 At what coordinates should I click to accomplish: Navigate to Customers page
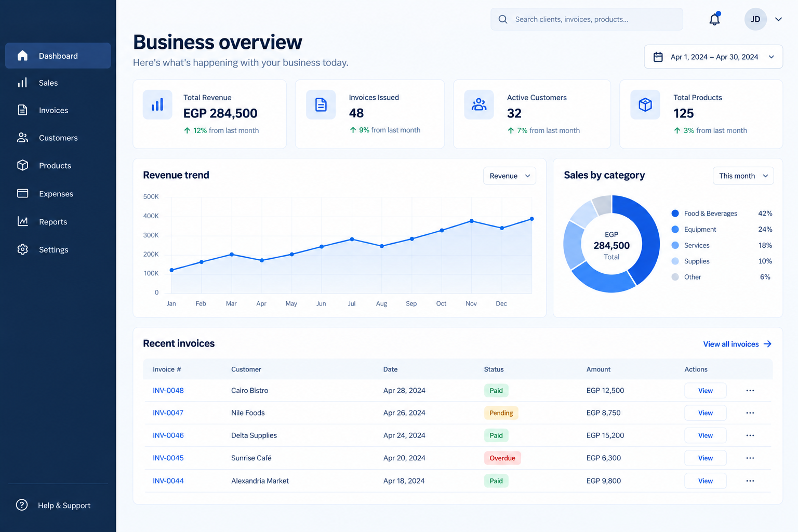pyautogui.click(x=58, y=138)
